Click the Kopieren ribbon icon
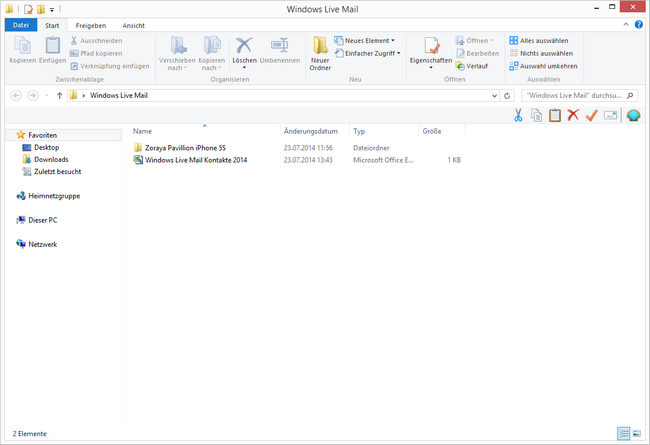 pos(22,46)
